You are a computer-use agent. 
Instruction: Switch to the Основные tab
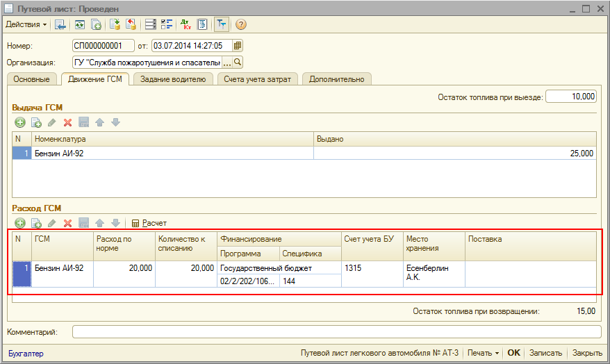click(x=31, y=79)
